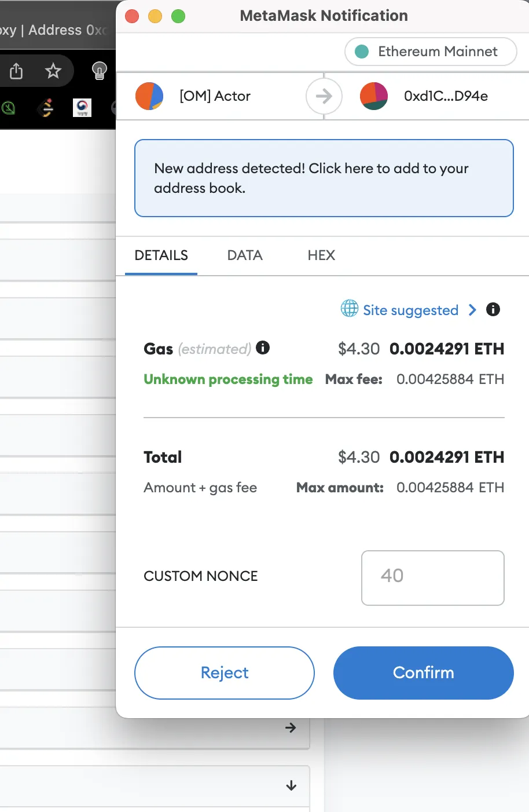
Task: Switch to the DATA tab
Action: pyautogui.click(x=245, y=255)
